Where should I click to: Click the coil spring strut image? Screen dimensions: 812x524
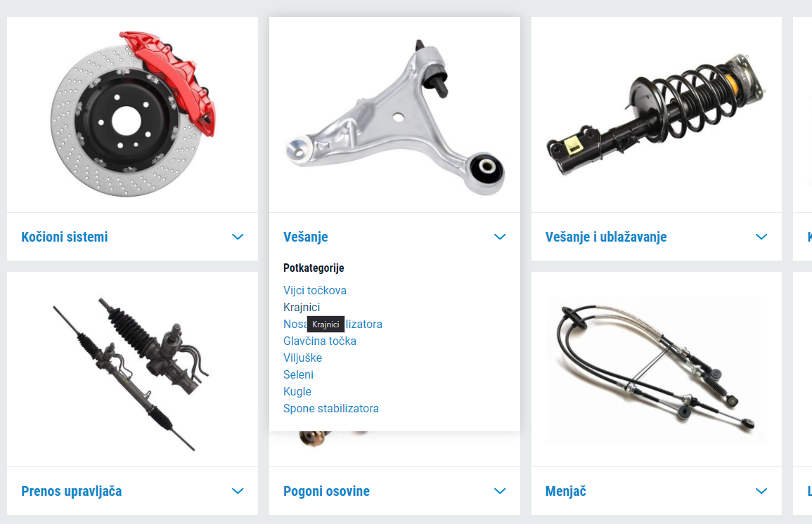(x=656, y=114)
